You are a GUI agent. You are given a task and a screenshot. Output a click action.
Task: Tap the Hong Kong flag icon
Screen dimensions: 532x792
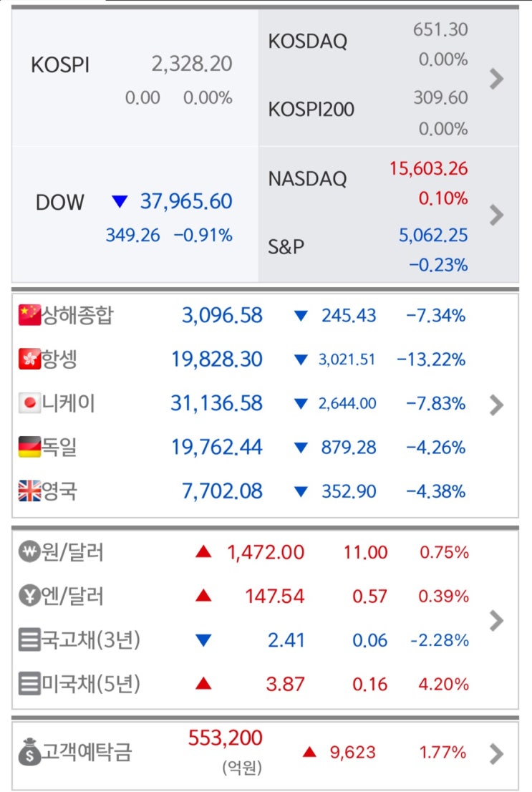29,359
